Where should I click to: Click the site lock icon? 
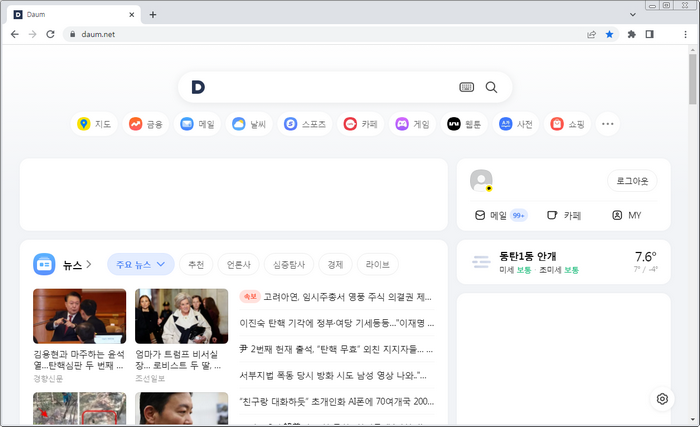[72, 34]
